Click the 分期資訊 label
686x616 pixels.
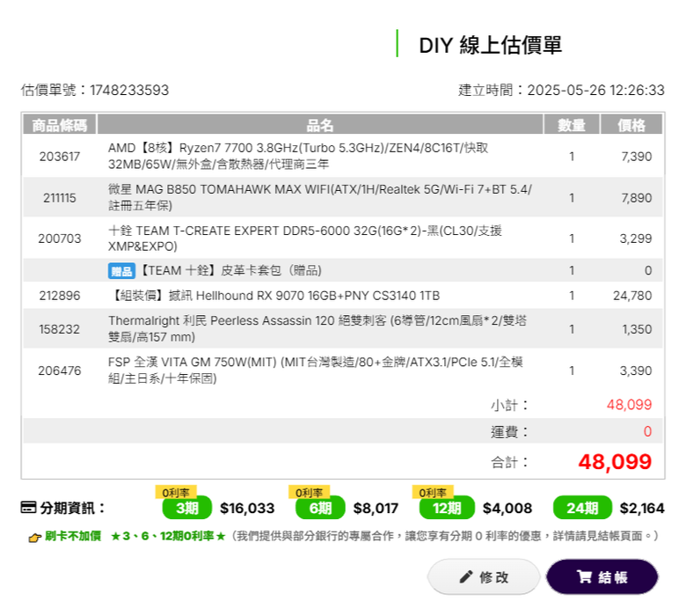[x=73, y=508]
